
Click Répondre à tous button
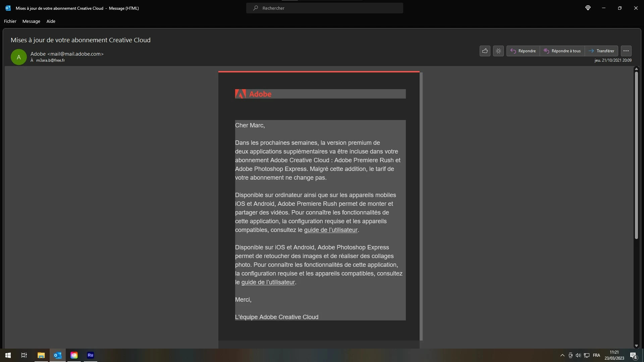click(x=562, y=51)
